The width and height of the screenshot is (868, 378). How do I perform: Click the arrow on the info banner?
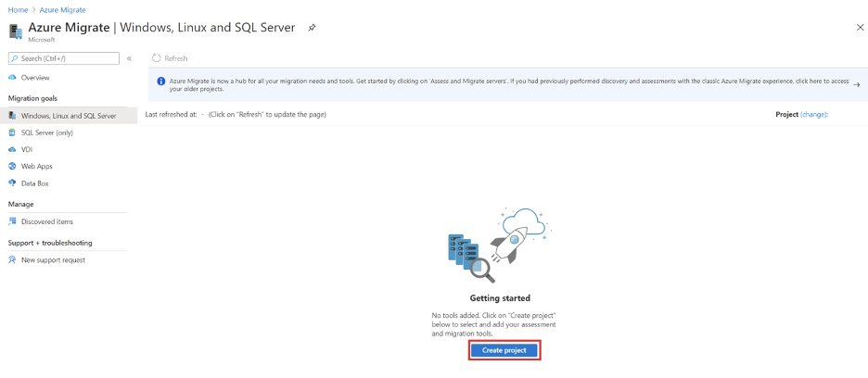[x=856, y=84]
